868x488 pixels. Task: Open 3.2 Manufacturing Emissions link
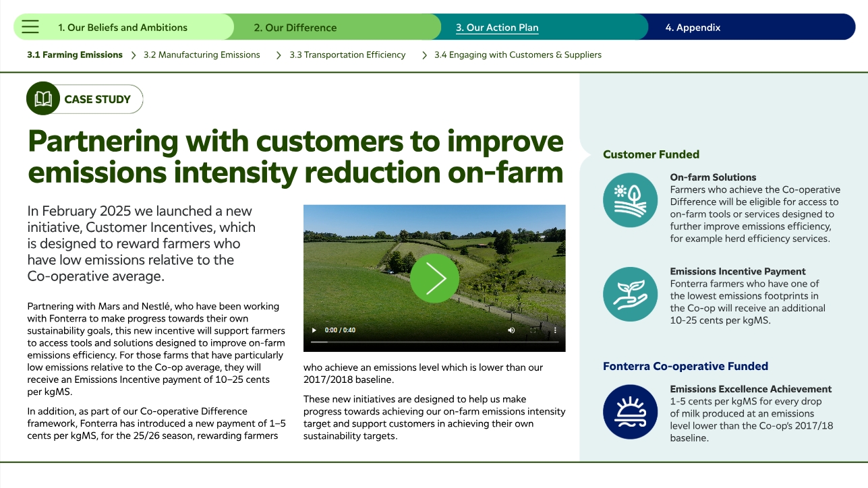pyautogui.click(x=202, y=55)
